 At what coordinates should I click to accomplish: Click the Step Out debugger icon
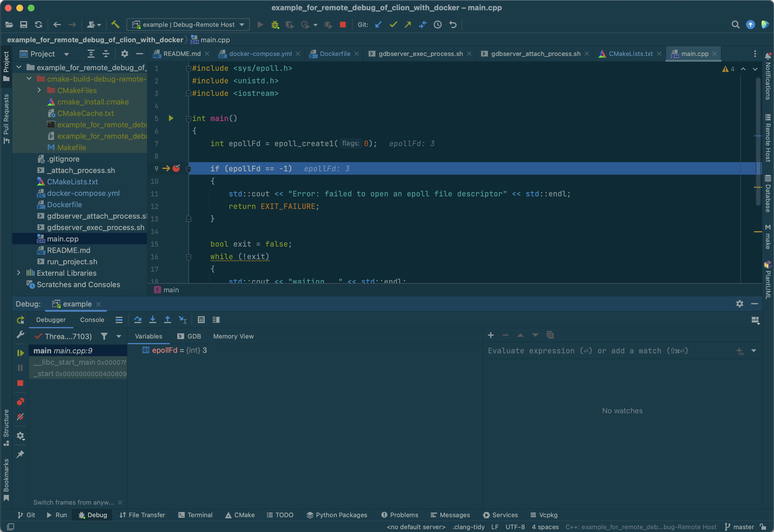[x=167, y=320]
